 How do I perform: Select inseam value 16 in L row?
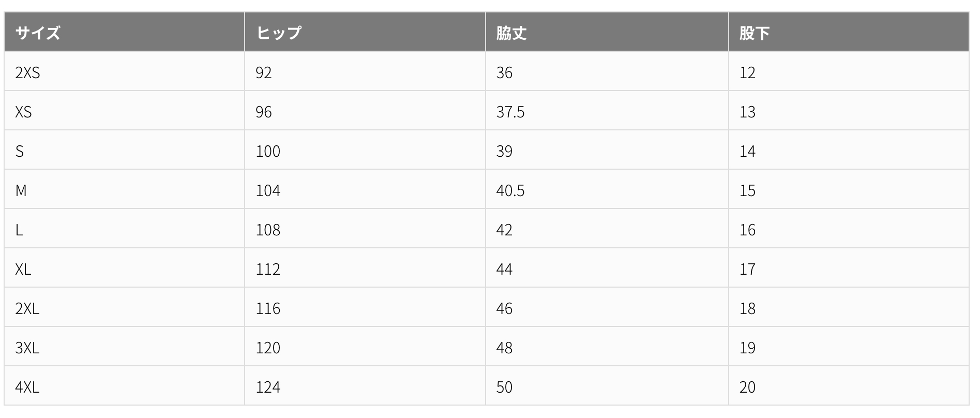tap(849, 229)
